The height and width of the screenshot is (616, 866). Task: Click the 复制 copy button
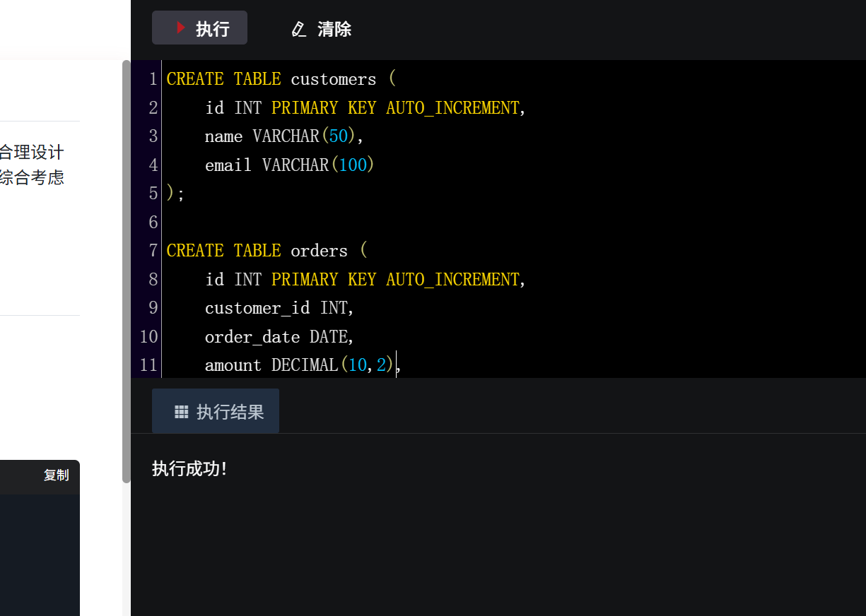(57, 475)
